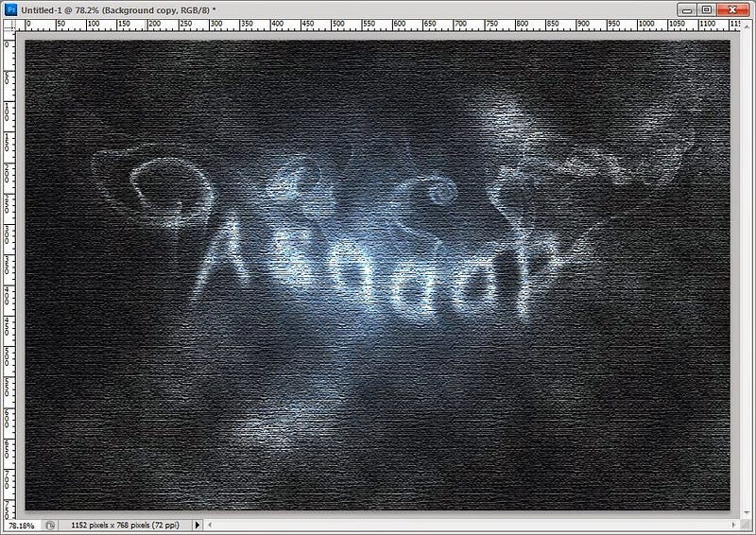Click the zoom percentage field showing 78.18%
756x535 pixels.
click(x=22, y=526)
